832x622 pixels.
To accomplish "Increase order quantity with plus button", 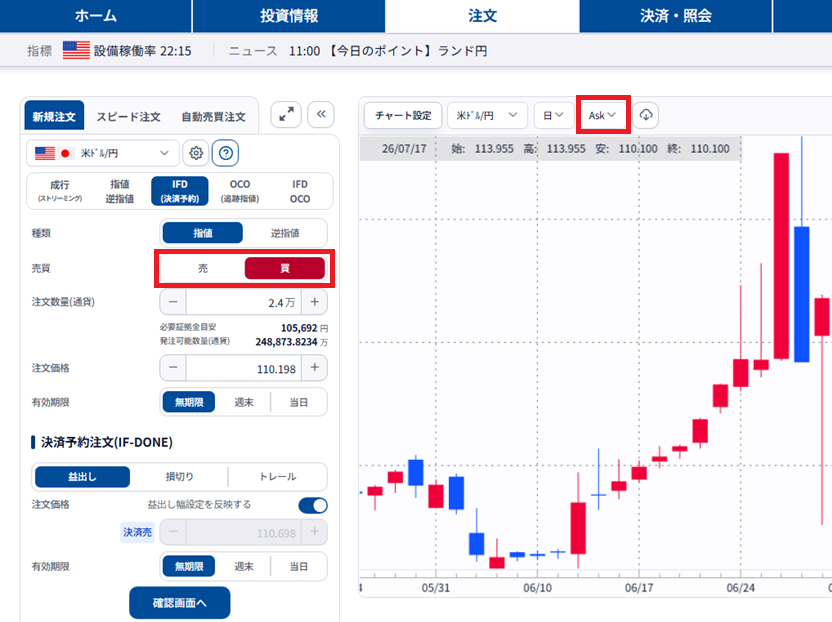I will click(315, 302).
